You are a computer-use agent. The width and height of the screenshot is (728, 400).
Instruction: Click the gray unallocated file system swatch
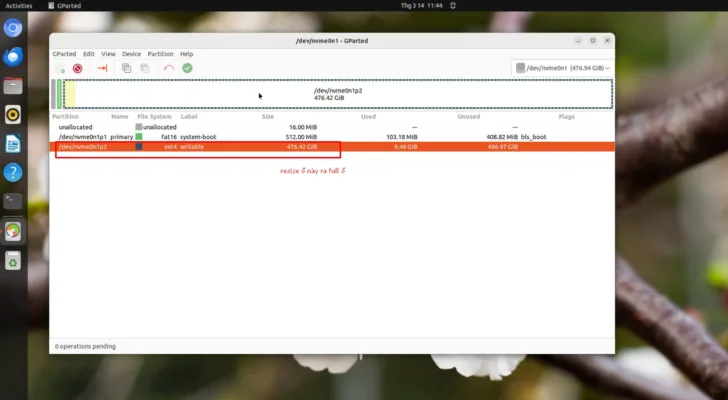tap(139, 127)
